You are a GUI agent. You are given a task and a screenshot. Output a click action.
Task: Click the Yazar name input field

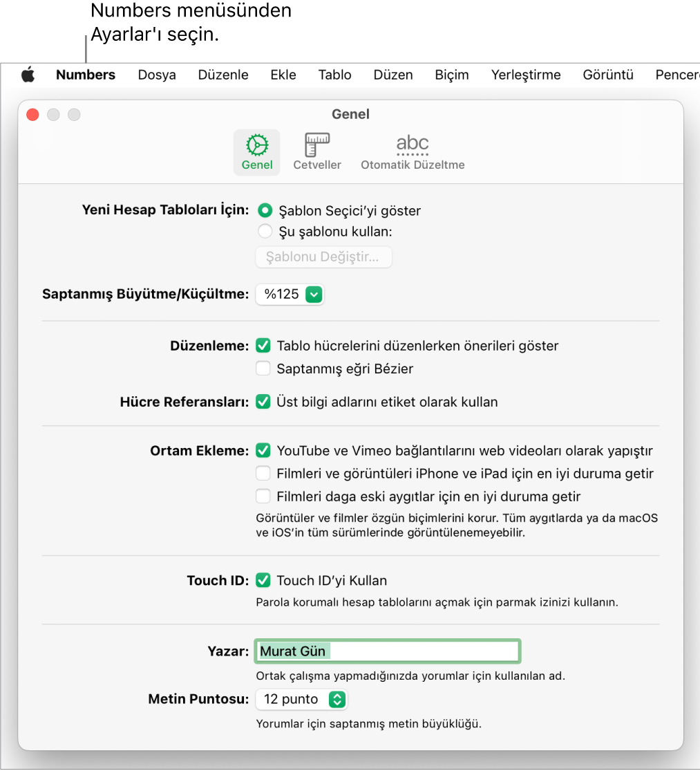point(388,651)
